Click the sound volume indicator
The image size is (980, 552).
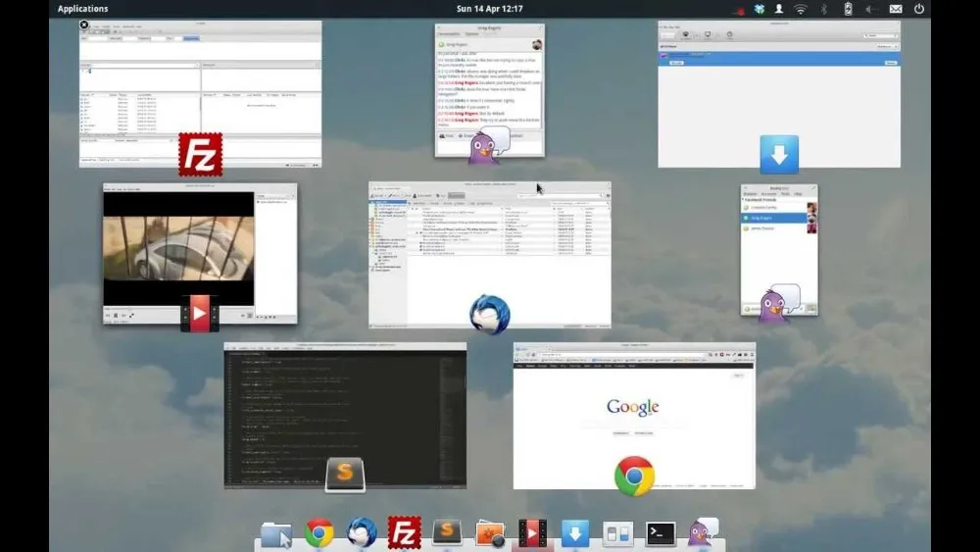click(871, 9)
